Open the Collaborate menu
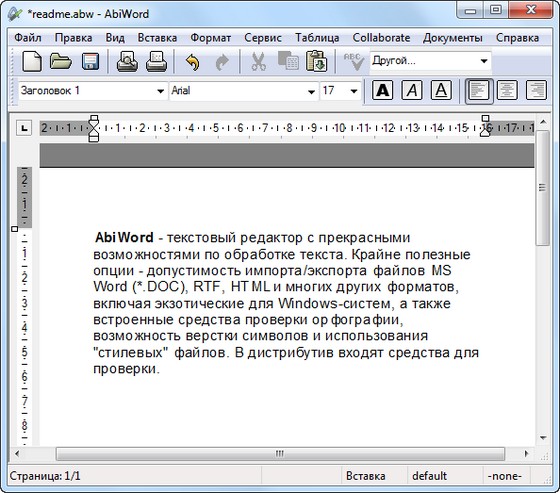The height and width of the screenshot is (493, 560). [x=381, y=38]
